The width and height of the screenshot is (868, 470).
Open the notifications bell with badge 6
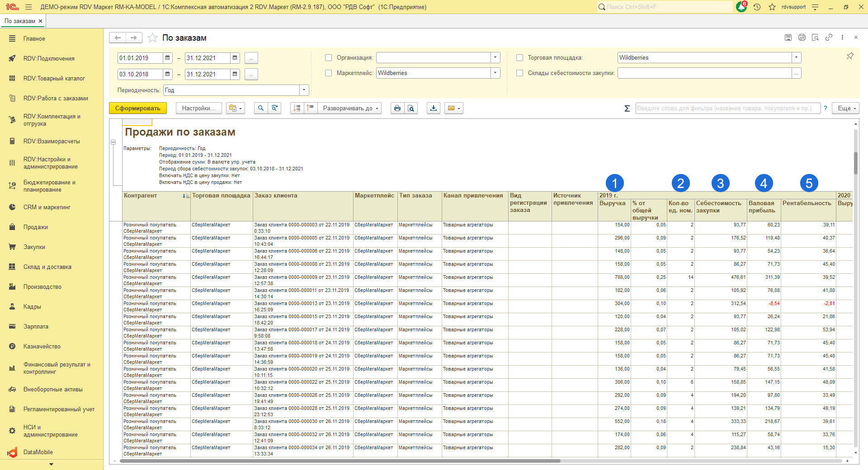741,7
